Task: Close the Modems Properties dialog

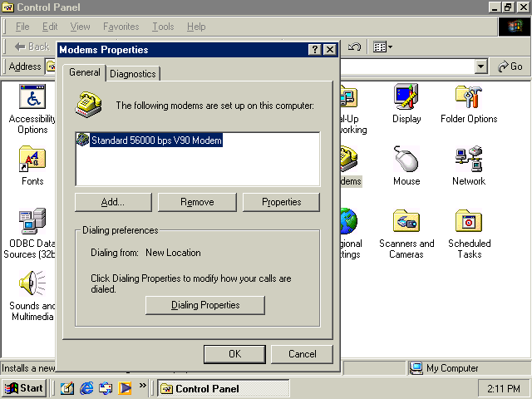Action: click(x=330, y=50)
